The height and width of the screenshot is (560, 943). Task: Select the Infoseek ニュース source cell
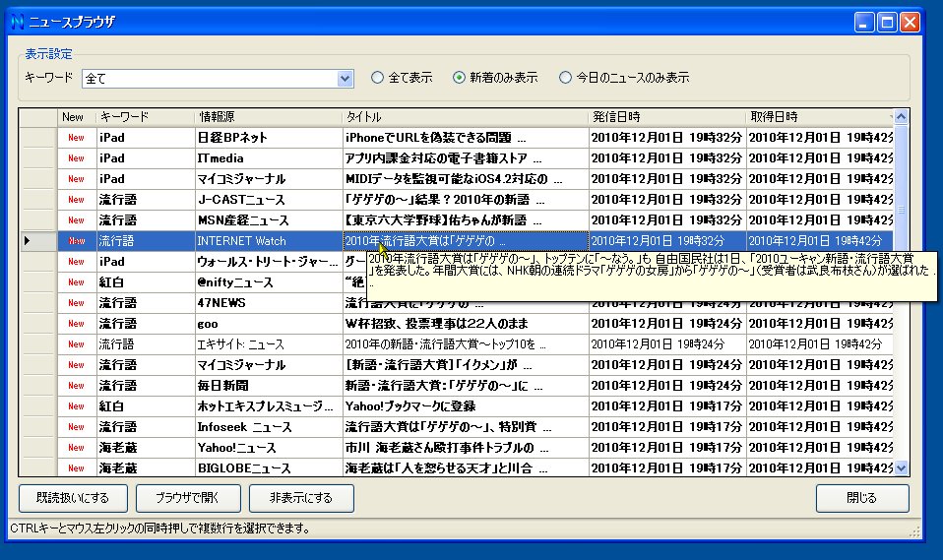269,427
